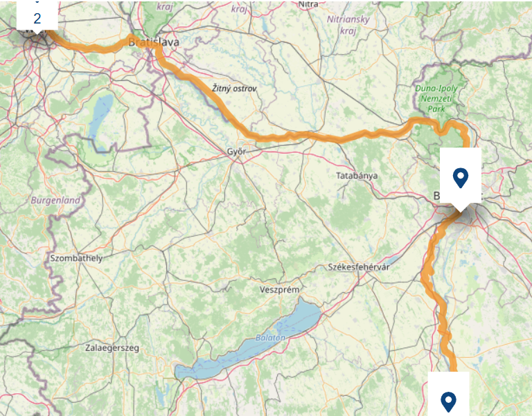Click the Nitra label at the top

(308, 4)
